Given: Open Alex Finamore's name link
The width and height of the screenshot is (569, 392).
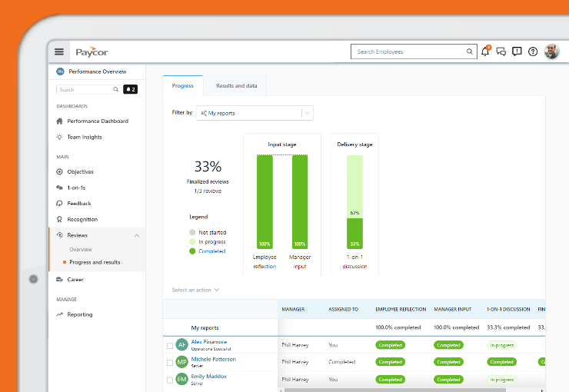Looking at the screenshot, I should coord(209,341).
